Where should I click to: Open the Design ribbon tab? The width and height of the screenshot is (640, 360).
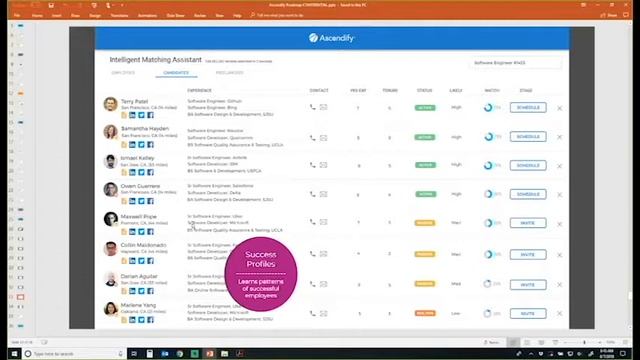[x=95, y=15]
